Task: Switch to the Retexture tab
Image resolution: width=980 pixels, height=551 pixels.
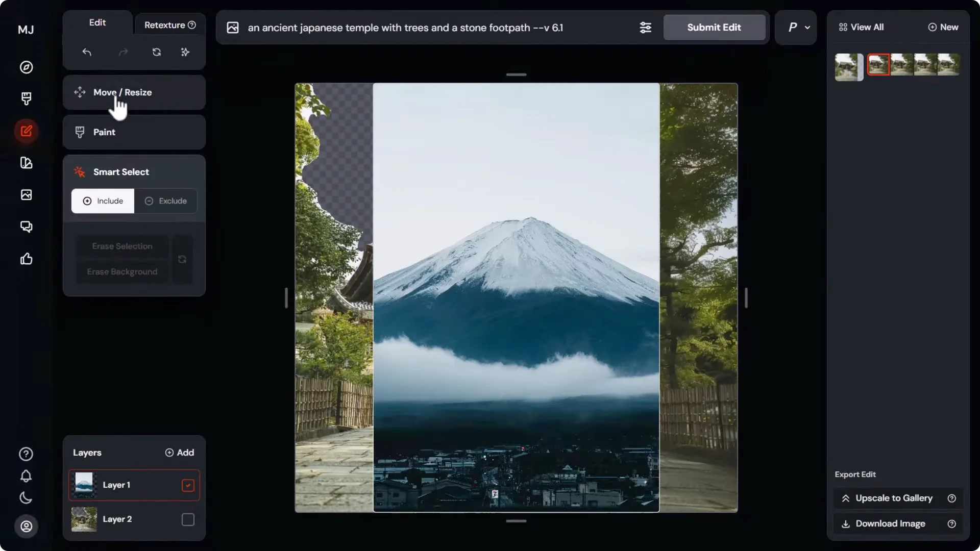Action: [164, 24]
